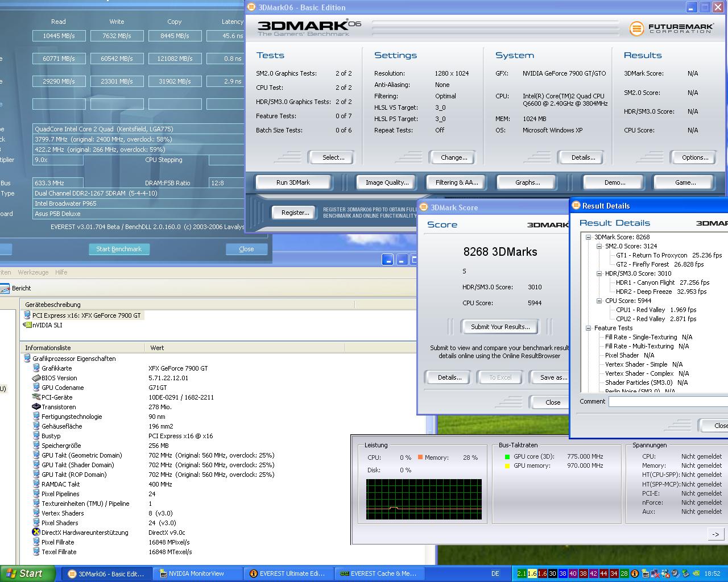Collapse the SM2.0 Score: 3124 node

[599, 246]
